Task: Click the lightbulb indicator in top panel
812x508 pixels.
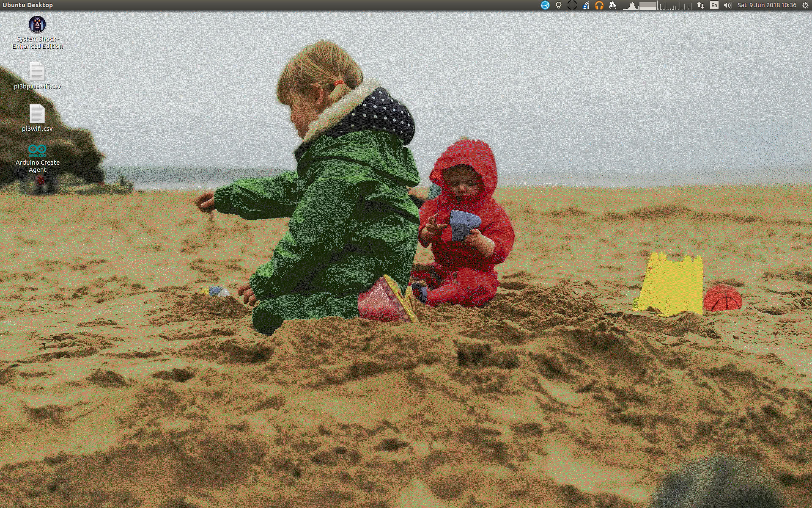Action: (x=558, y=5)
